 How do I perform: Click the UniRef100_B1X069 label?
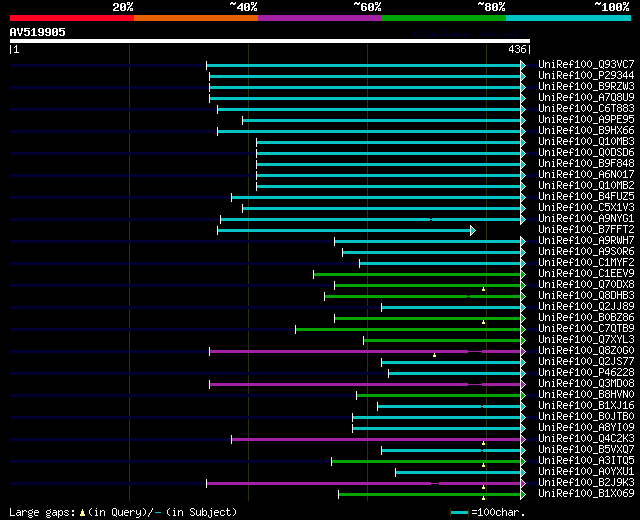[x=586, y=494]
